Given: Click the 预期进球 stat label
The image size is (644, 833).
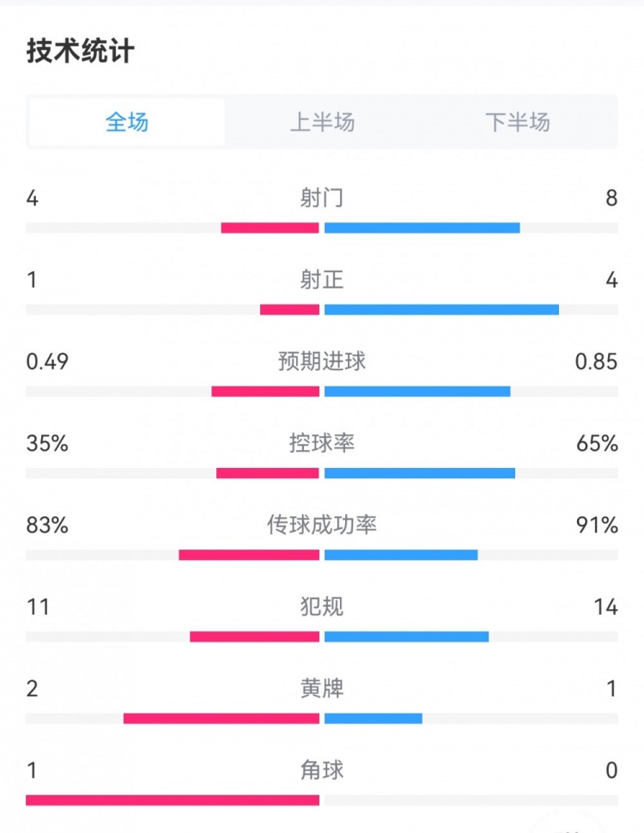Looking at the screenshot, I should coord(321,362).
